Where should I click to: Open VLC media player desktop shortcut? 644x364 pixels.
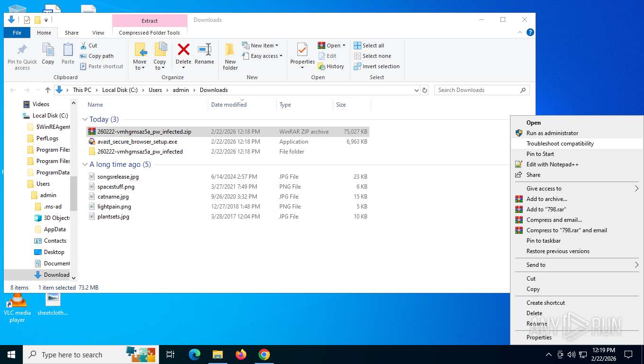point(17,307)
